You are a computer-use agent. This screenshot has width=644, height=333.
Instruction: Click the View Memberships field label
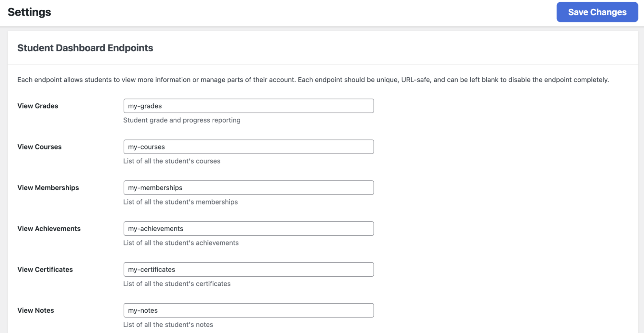[48, 187]
